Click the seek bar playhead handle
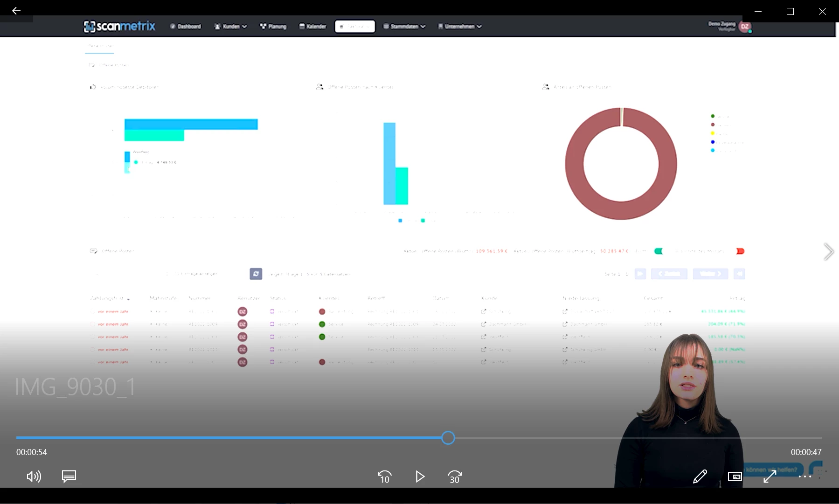Screen dimensions: 839x504 point(448,438)
